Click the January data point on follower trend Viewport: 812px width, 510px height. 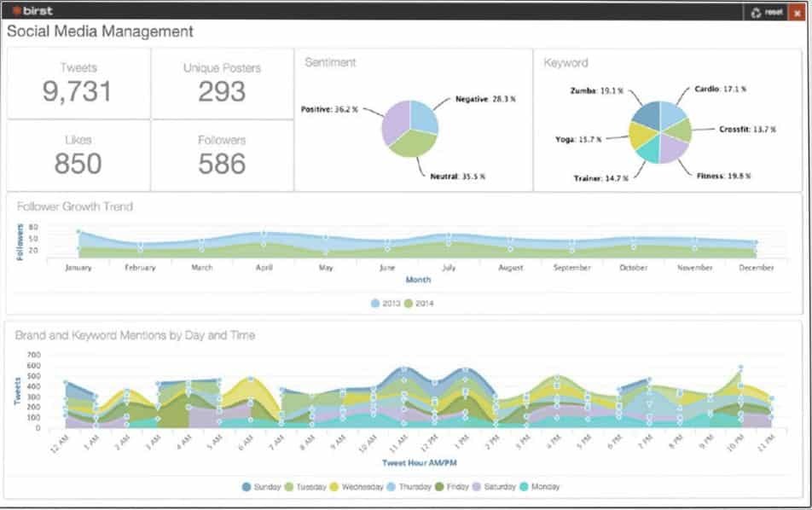coord(78,232)
